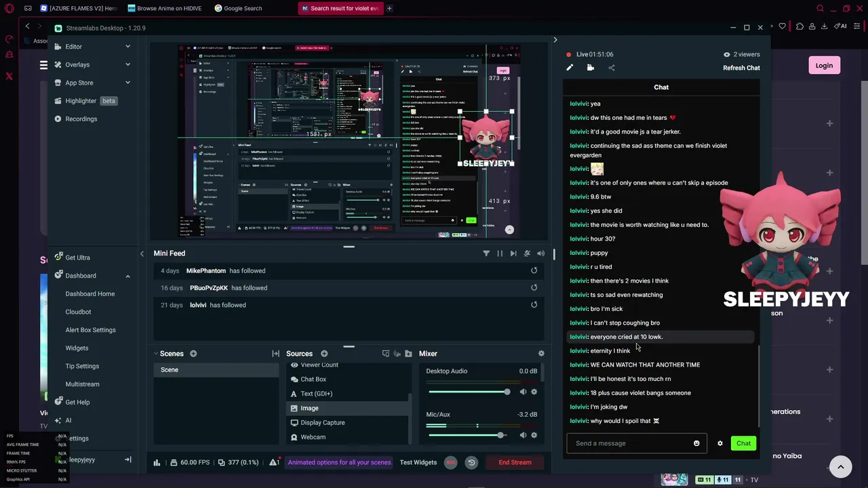Click the camera icon under Live timer
The height and width of the screenshot is (488, 868).
coord(591,68)
